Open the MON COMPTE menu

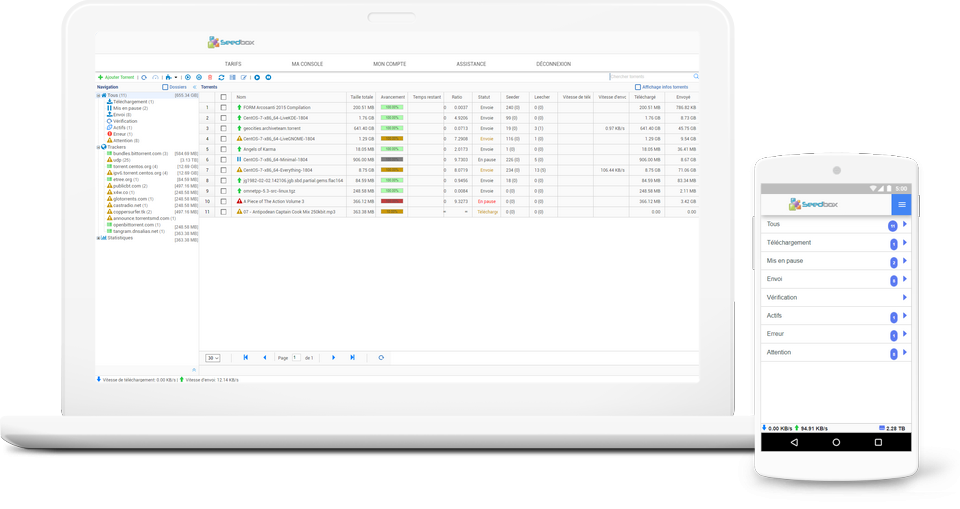tap(389, 64)
